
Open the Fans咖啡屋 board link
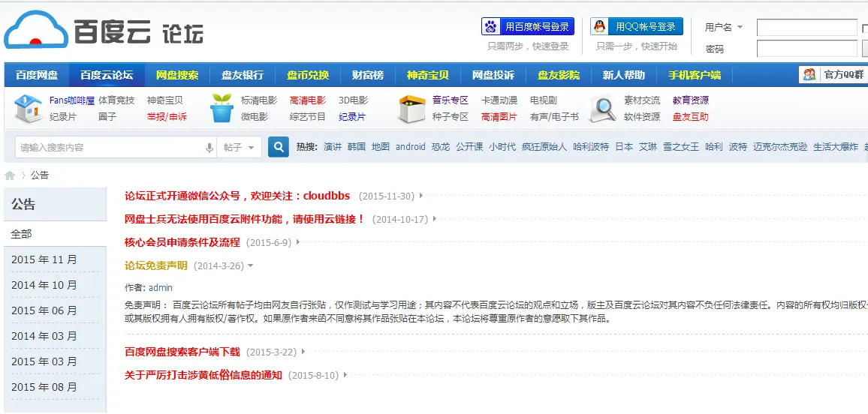72,100
